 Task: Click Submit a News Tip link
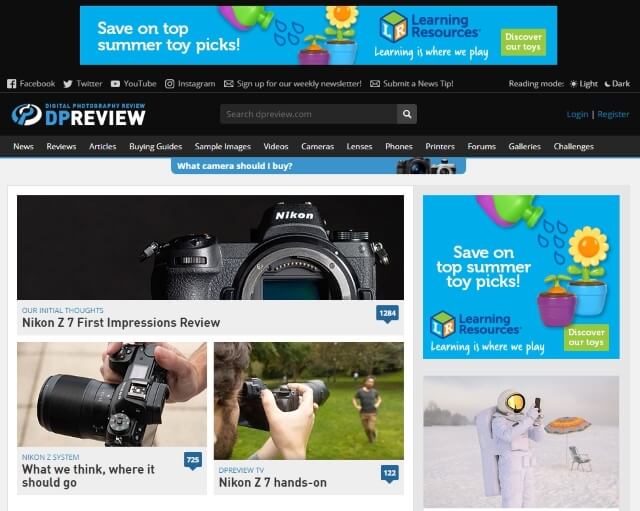418,84
